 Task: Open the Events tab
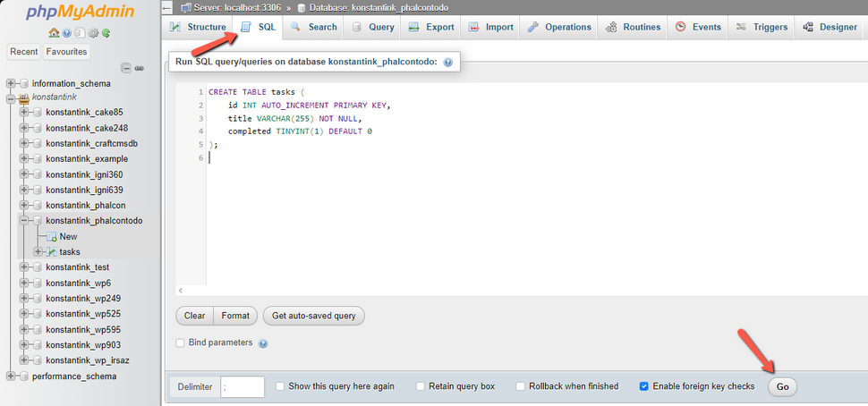click(x=698, y=27)
